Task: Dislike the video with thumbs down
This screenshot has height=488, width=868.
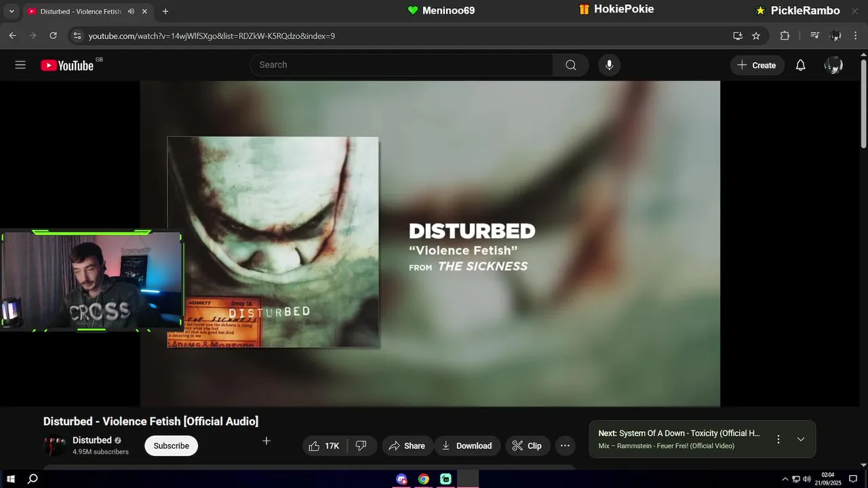Action: pos(361,445)
